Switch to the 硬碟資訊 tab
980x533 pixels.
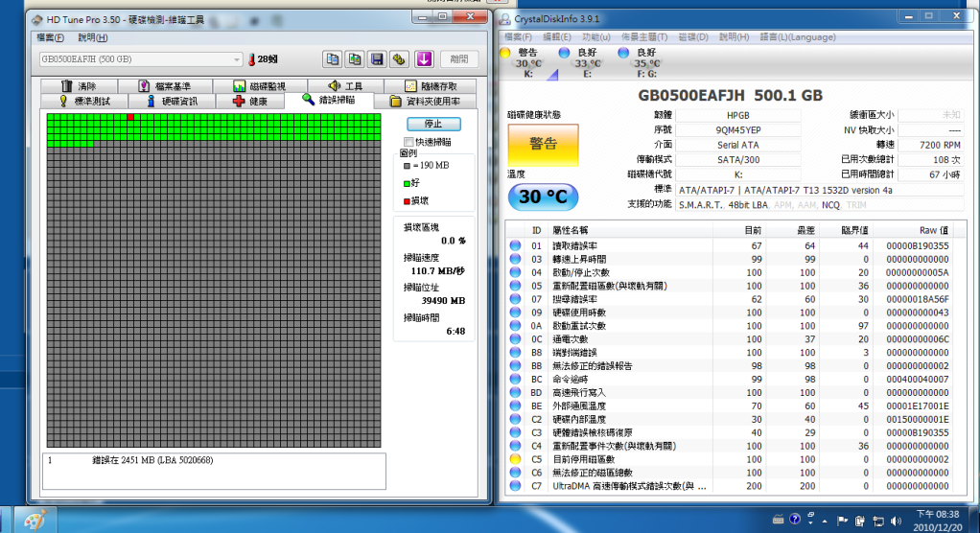click(x=172, y=102)
